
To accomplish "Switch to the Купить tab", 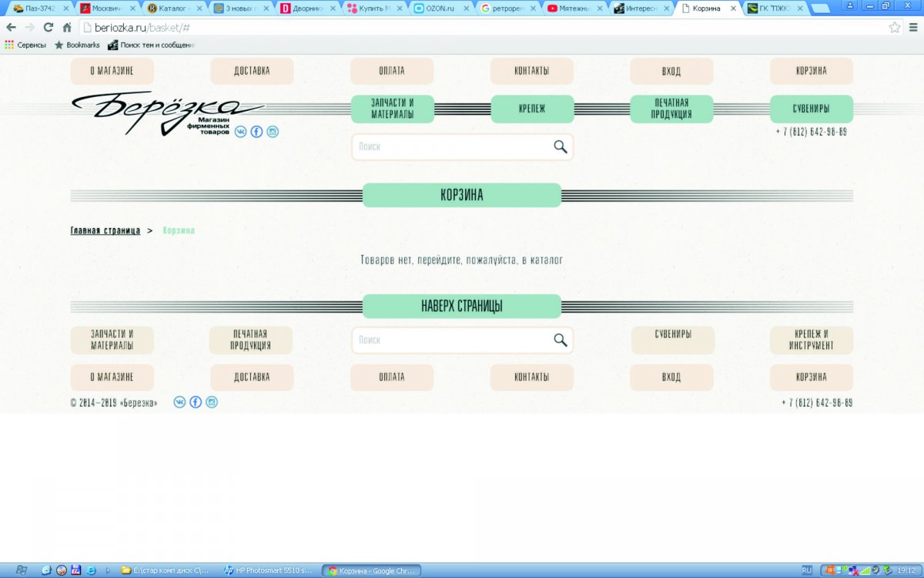I will tap(374, 8).
